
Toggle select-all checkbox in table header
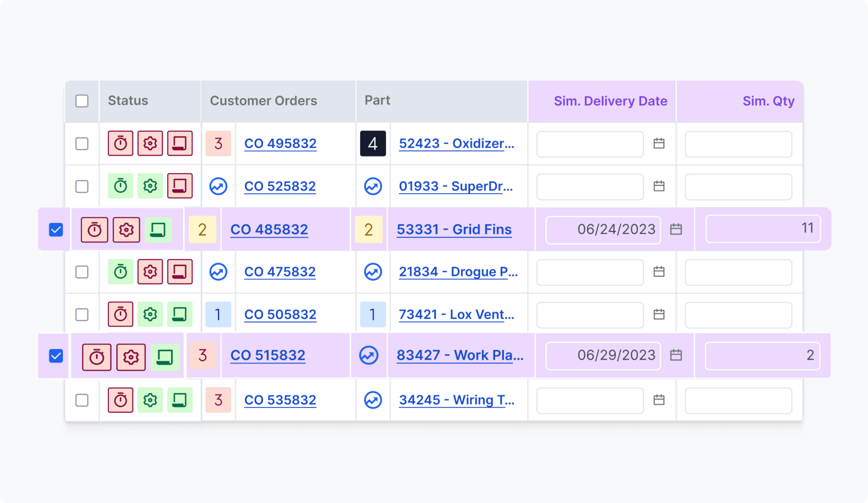[82, 101]
